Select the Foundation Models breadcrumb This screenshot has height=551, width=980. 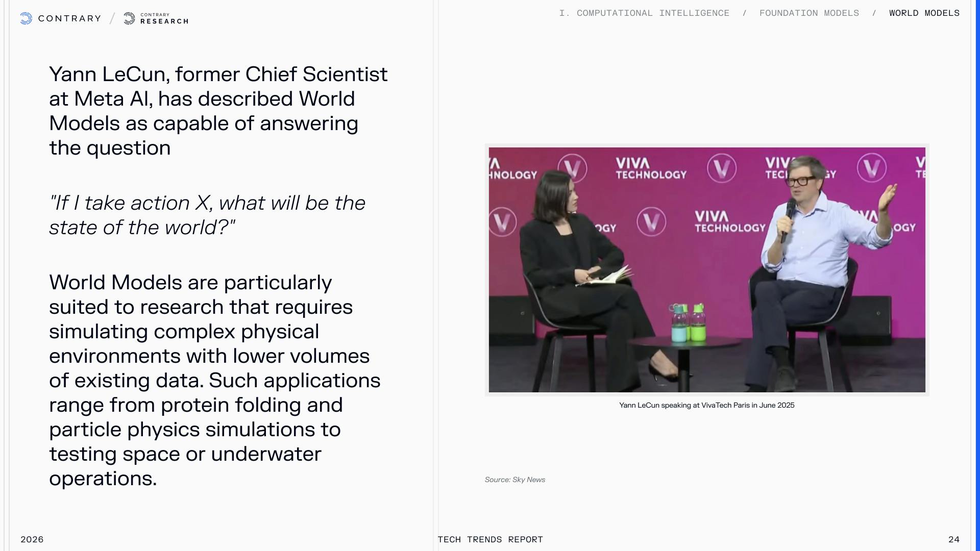pyautogui.click(x=809, y=13)
